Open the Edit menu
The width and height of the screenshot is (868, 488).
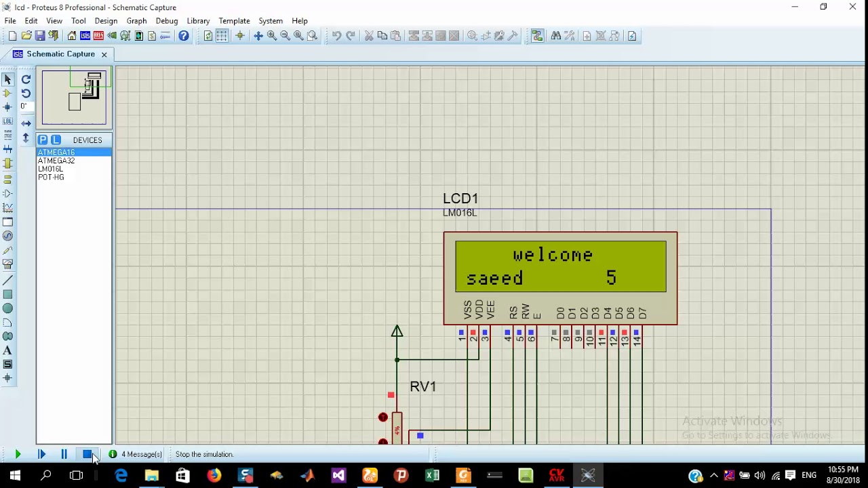(x=31, y=21)
